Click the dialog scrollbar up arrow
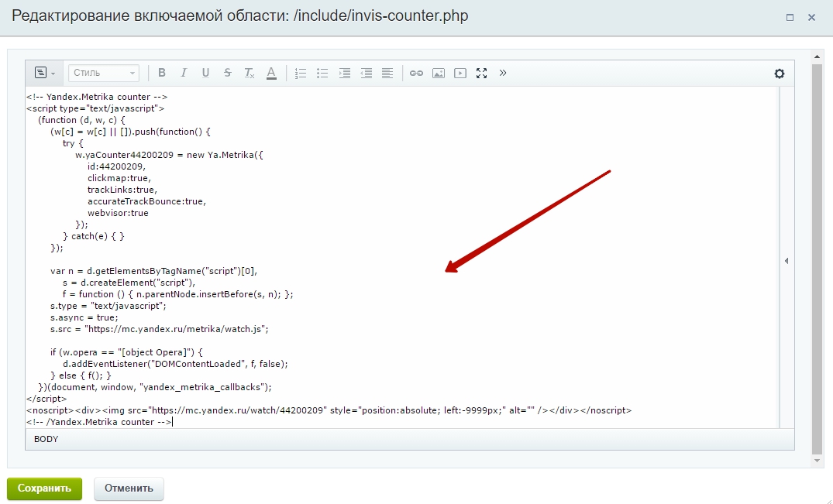833x504 pixels. tap(817, 56)
